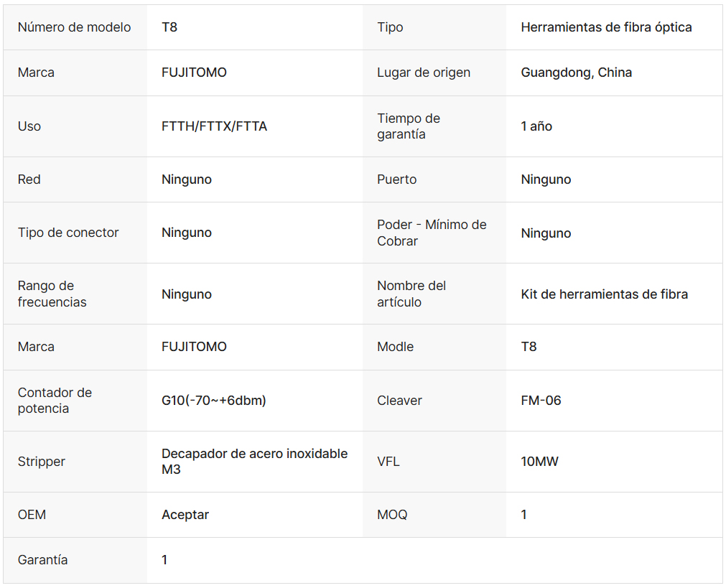Image resolution: width=726 pixels, height=588 pixels.
Task: Click the "Modle" label cell
Action: pos(395,347)
